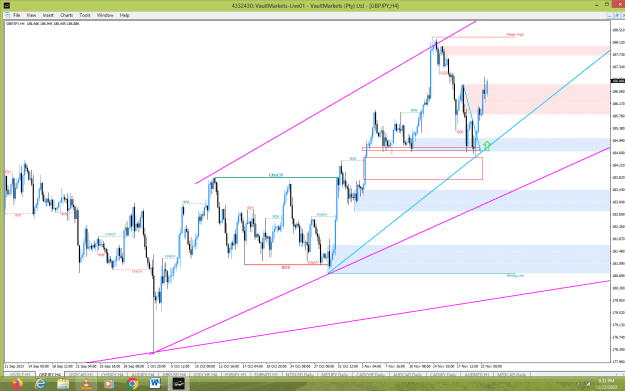Switch to the AUDCAD,Daily chart tab
Viewport: 625px width, 391px height.
pos(407,375)
